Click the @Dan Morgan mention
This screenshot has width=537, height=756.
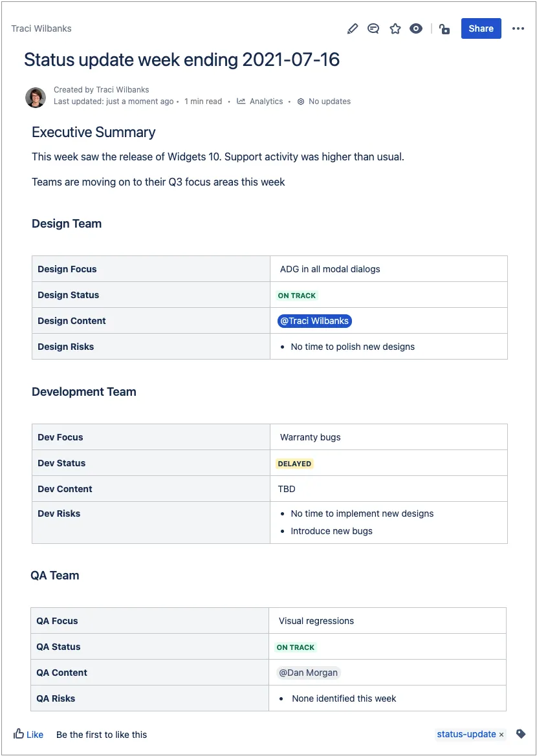tap(309, 673)
